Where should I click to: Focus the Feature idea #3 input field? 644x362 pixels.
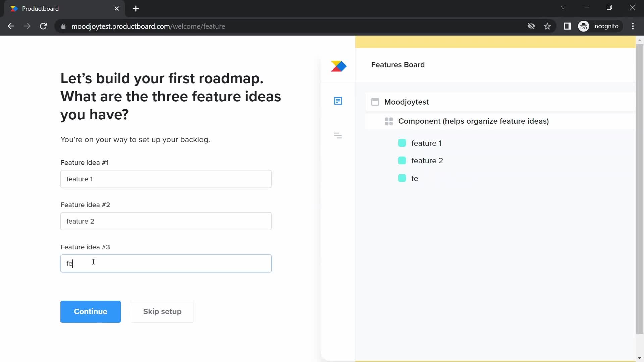(166, 263)
